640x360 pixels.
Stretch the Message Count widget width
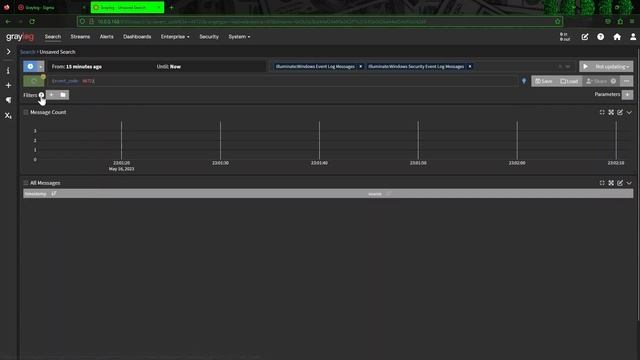[x=611, y=112]
